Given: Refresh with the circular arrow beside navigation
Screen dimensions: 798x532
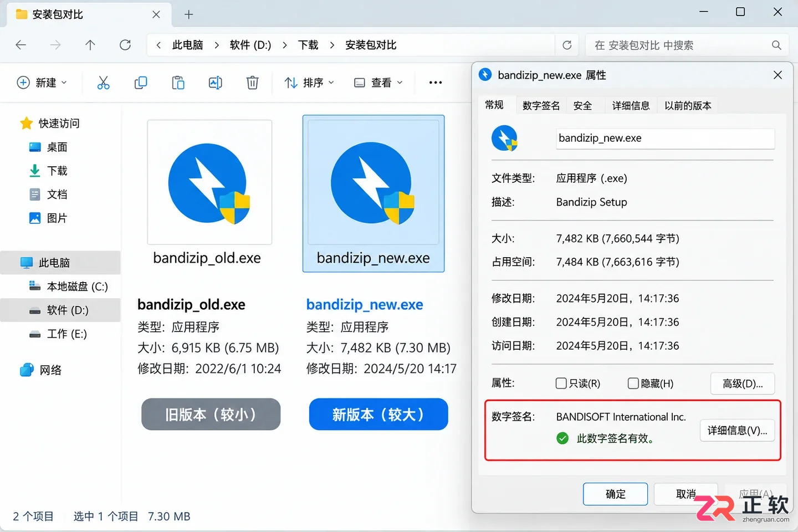Looking at the screenshot, I should [125, 45].
